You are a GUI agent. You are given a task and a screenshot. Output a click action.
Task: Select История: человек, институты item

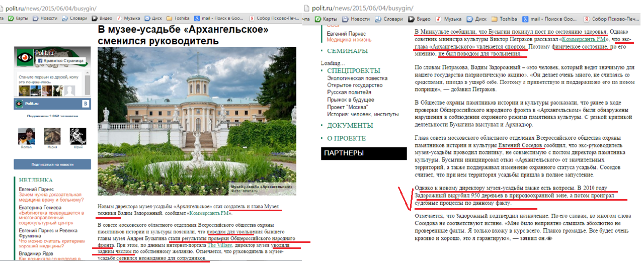click(x=362, y=114)
